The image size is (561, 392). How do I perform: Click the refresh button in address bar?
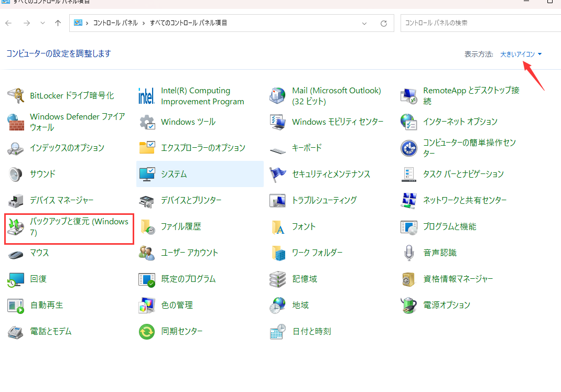384,23
